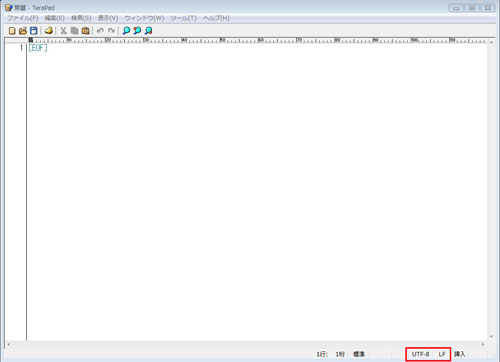The image size is (500, 362).
Task: Open the 表示(V) menu
Action: point(108,18)
